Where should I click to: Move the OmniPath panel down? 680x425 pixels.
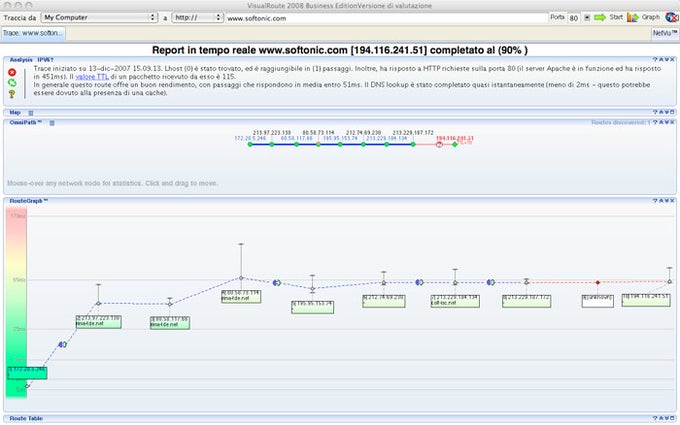click(667, 123)
